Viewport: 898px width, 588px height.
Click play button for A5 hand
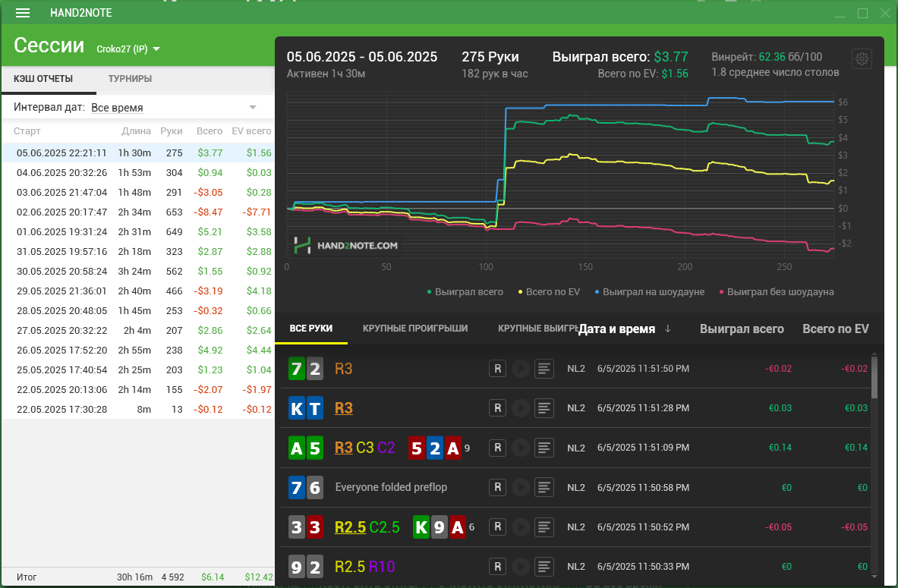coord(521,448)
